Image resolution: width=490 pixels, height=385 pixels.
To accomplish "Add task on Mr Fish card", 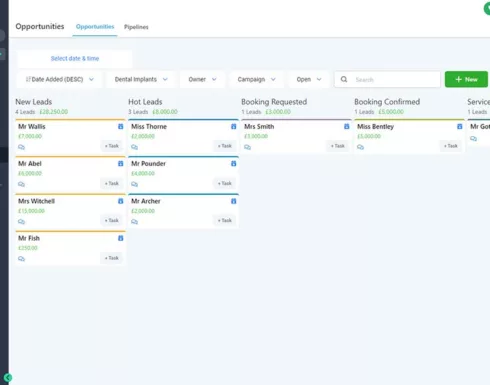I will [111, 258].
